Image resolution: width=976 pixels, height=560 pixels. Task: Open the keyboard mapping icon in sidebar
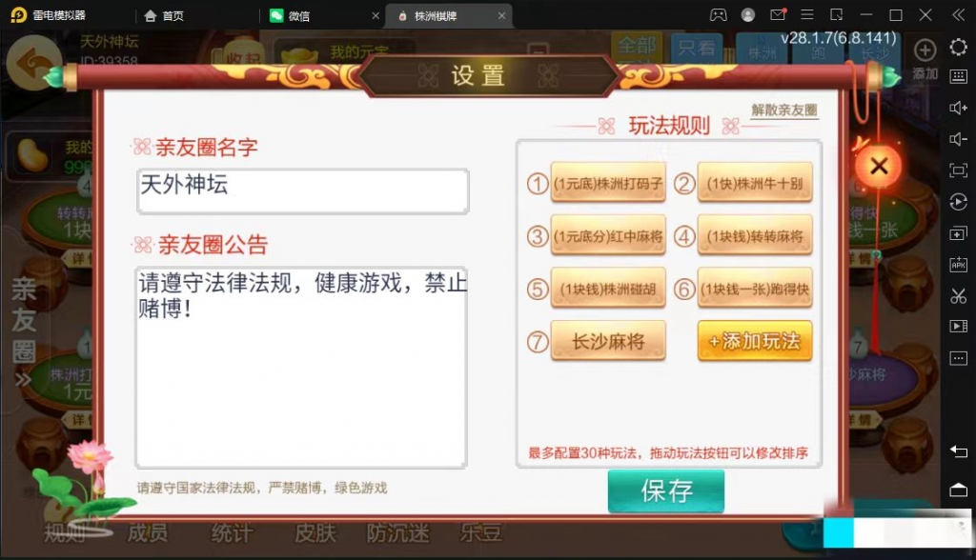point(958,77)
